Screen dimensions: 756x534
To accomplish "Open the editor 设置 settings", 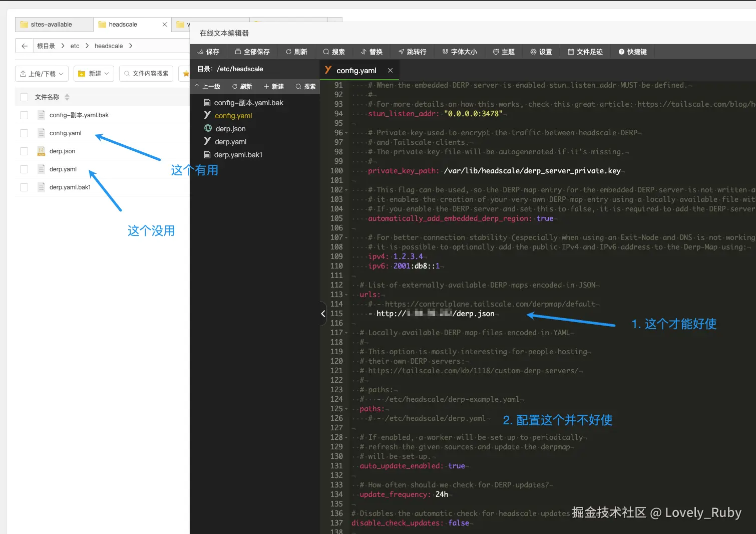I will pos(541,52).
